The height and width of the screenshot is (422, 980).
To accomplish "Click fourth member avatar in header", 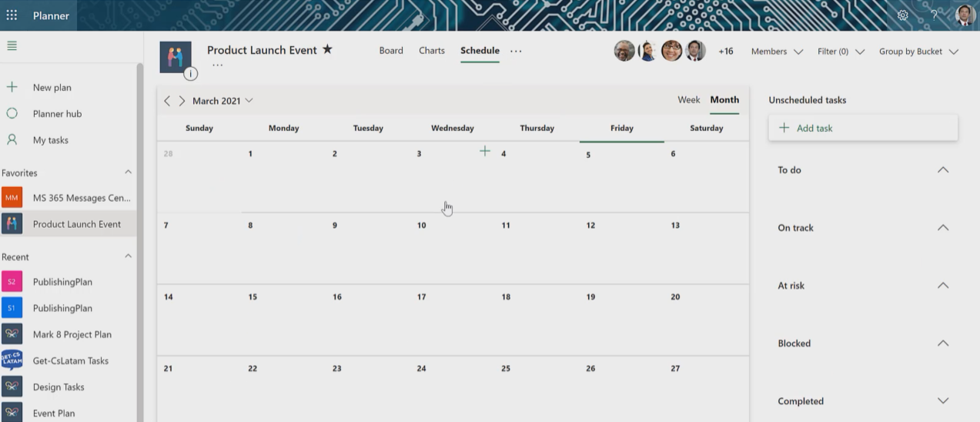I will point(695,51).
